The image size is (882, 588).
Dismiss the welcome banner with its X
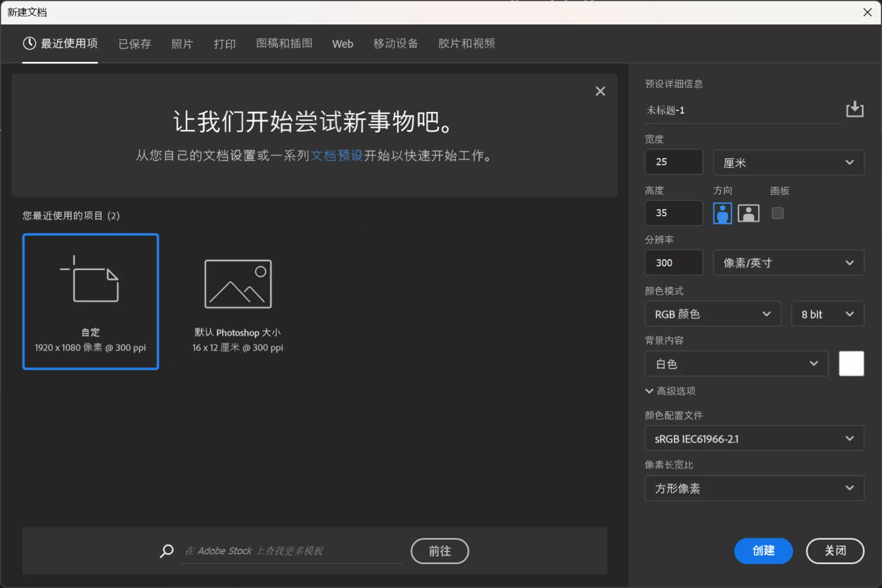[x=600, y=91]
